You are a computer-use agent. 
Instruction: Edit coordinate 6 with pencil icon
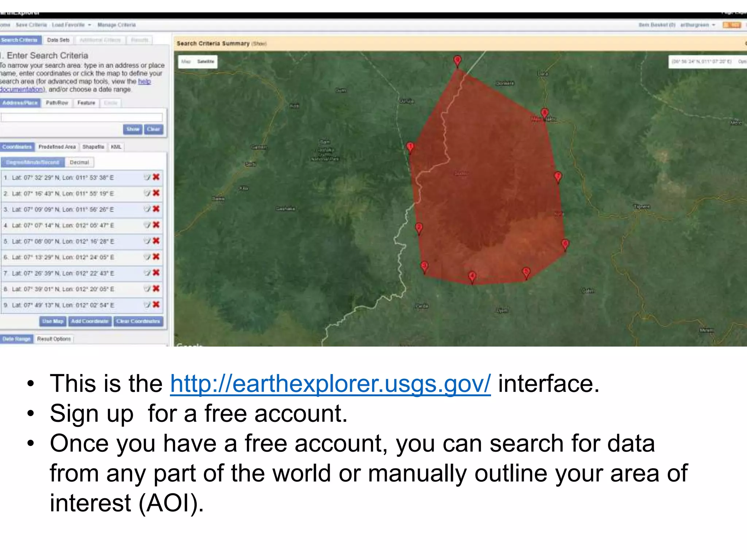coord(147,257)
